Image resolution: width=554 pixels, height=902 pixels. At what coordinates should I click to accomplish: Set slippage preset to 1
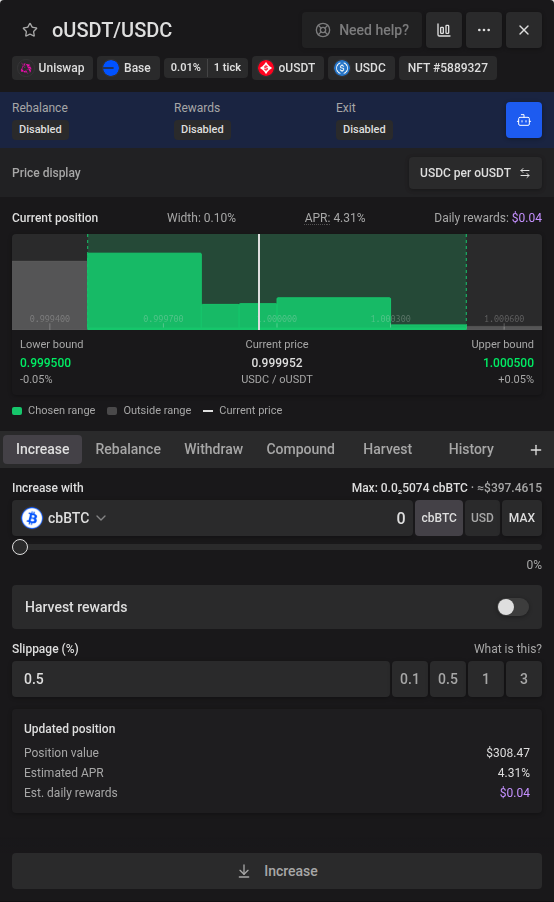point(486,679)
